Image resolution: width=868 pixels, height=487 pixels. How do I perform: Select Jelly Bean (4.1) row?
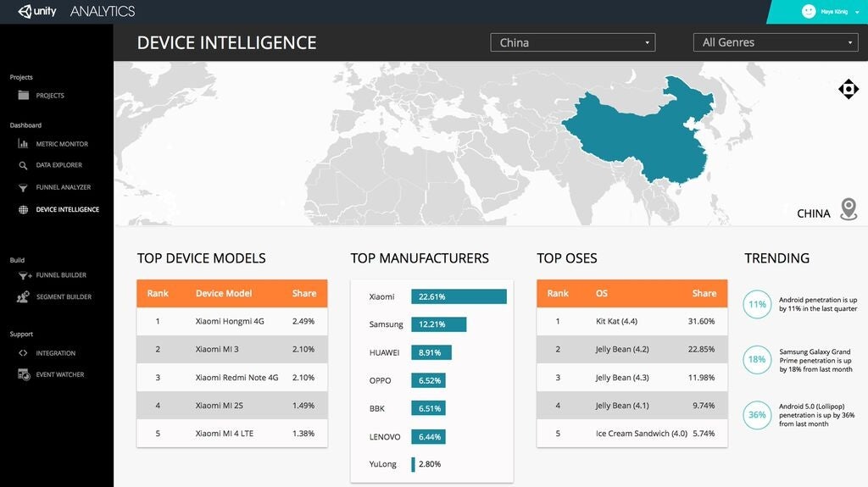pos(632,406)
